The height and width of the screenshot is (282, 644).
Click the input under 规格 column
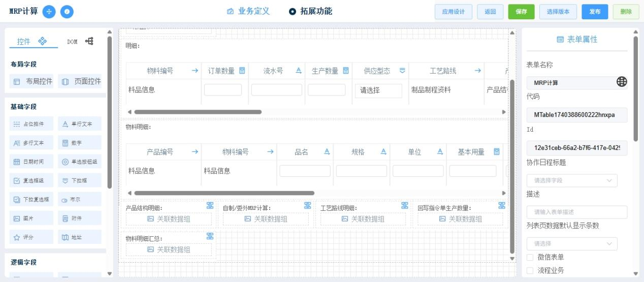point(361,171)
